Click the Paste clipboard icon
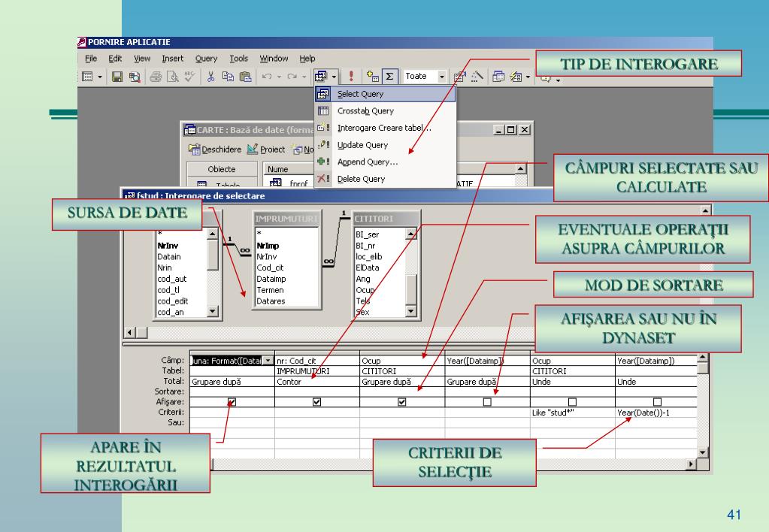 (x=245, y=77)
